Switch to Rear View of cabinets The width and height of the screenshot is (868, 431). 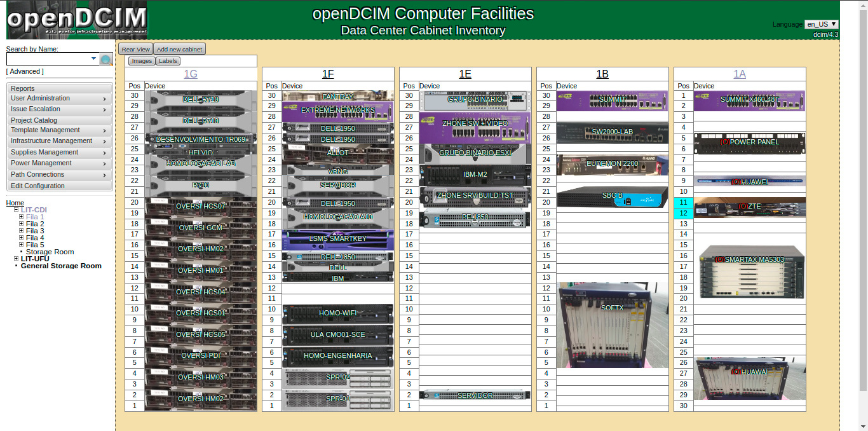pyautogui.click(x=135, y=49)
